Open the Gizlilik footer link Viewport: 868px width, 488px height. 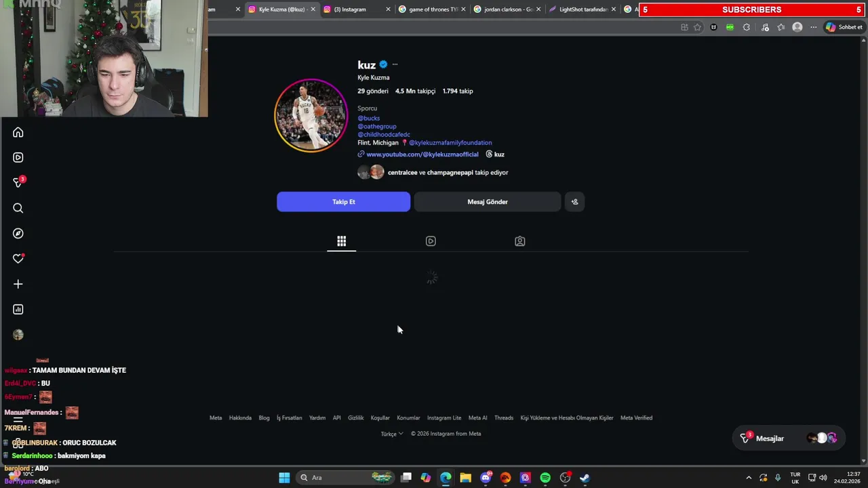click(x=356, y=418)
